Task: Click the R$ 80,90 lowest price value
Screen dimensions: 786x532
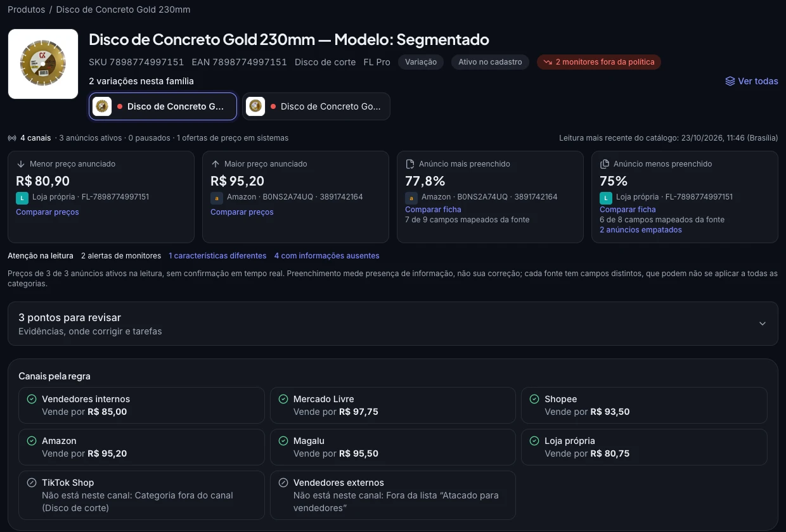Action: pos(43,181)
